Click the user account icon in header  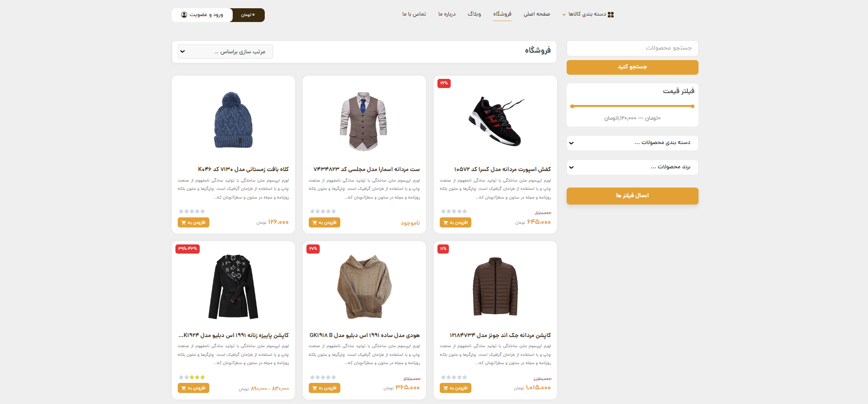(184, 15)
